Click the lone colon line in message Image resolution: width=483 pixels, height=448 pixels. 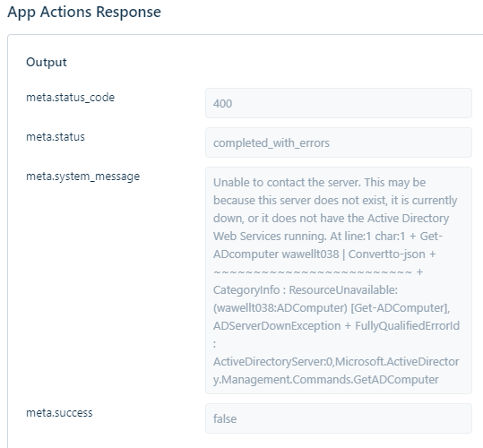click(215, 344)
